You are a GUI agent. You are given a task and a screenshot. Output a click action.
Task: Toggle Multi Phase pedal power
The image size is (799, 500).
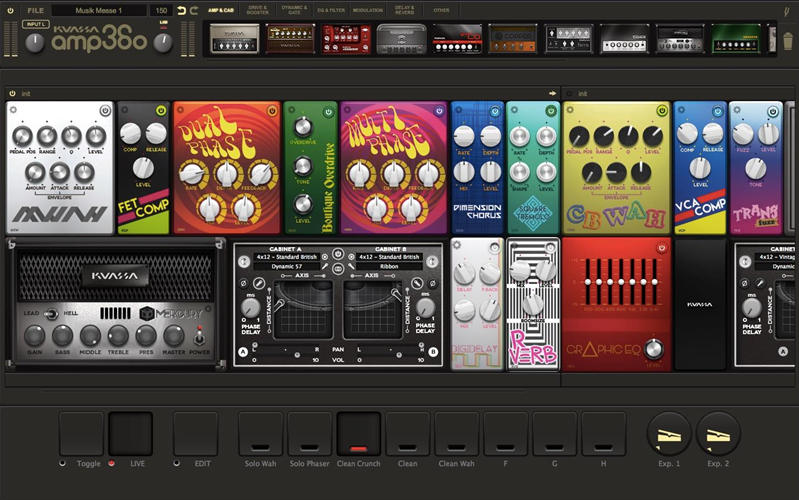pos(439,111)
